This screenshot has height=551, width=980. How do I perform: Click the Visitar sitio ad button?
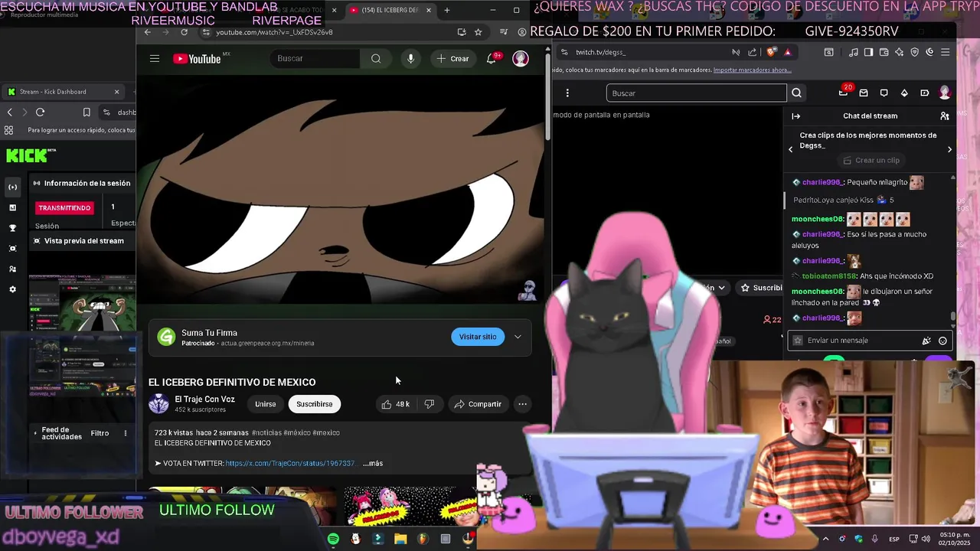click(x=478, y=337)
